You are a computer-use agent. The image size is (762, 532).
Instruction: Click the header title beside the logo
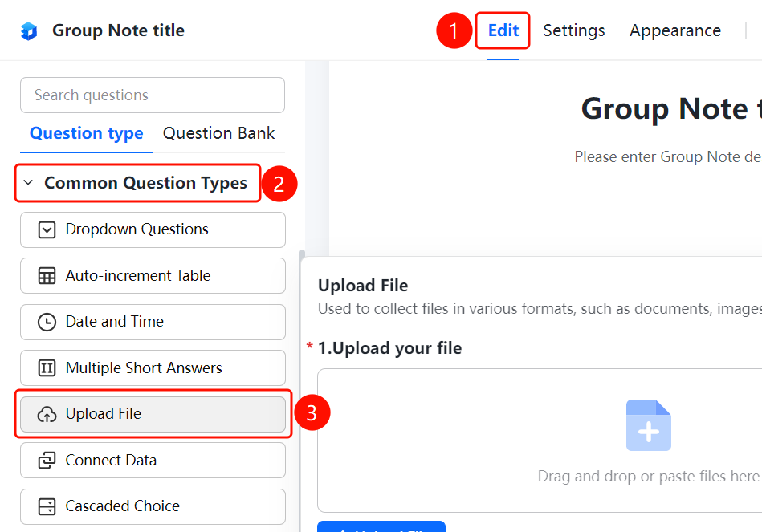click(119, 30)
